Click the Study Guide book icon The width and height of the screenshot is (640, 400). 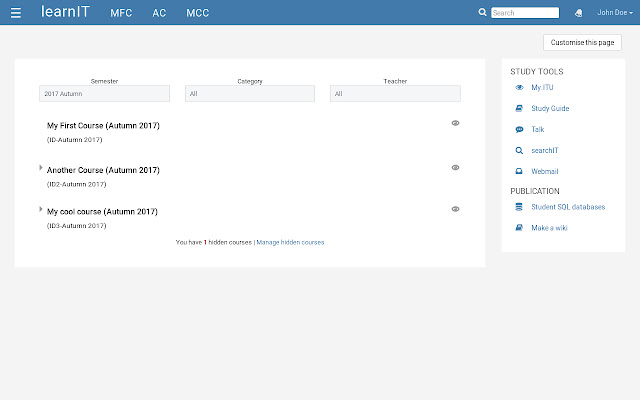pyautogui.click(x=519, y=109)
